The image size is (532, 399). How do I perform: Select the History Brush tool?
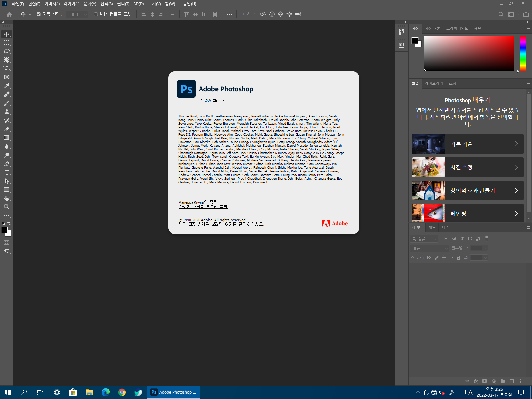click(x=7, y=120)
